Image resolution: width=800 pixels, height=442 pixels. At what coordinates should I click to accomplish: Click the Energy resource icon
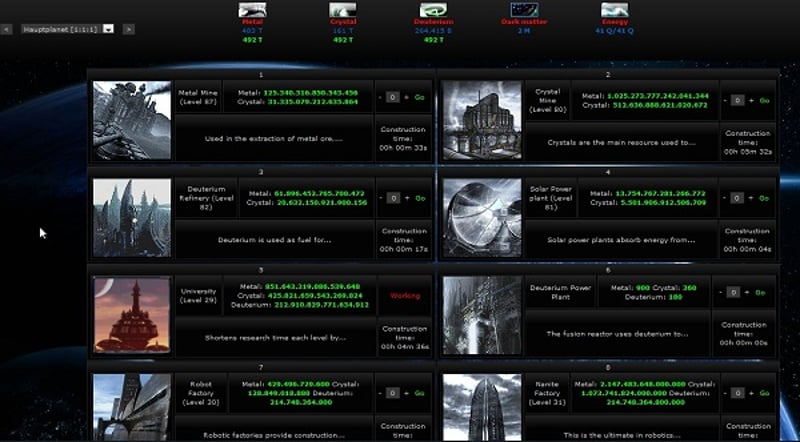point(614,10)
